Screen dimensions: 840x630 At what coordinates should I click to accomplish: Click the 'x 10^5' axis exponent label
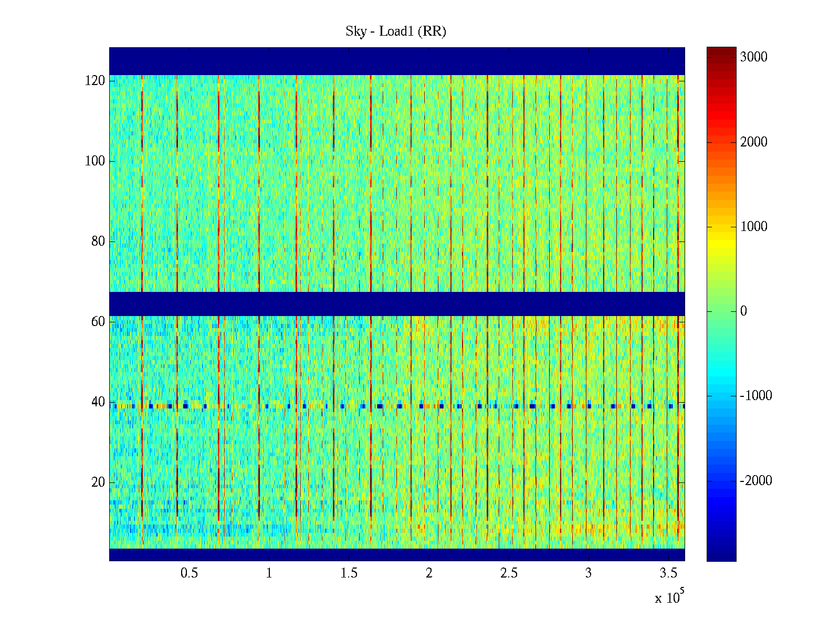(x=669, y=597)
